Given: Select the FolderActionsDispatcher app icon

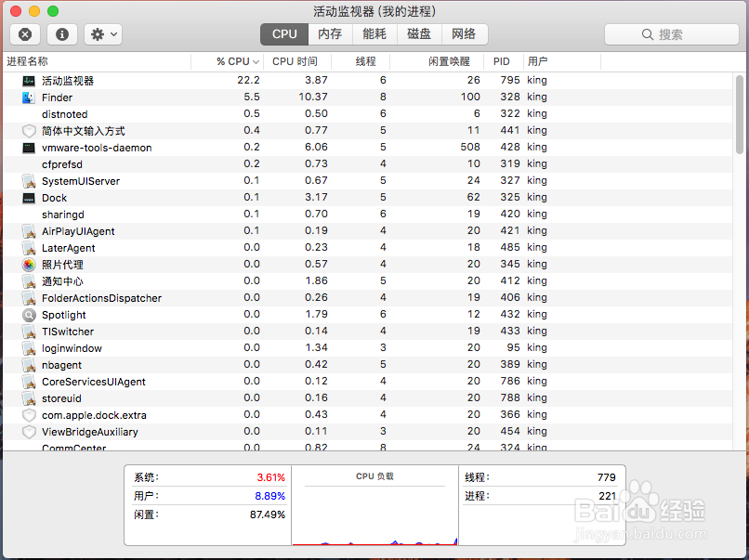Looking at the screenshot, I should (29, 298).
